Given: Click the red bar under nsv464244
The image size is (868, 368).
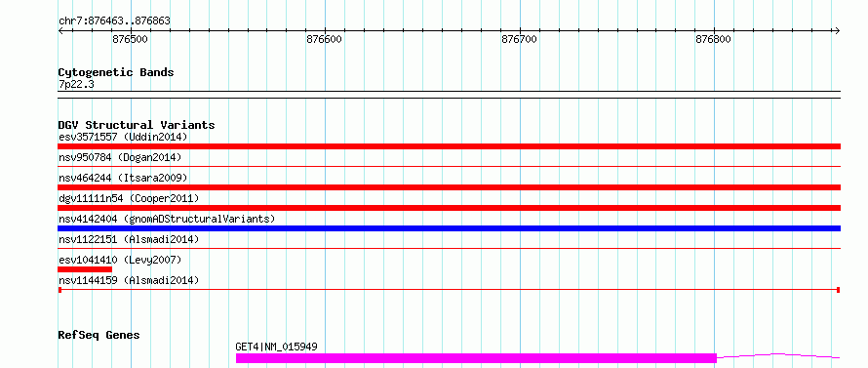Looking at the screenshot, I should click(450, 187).
